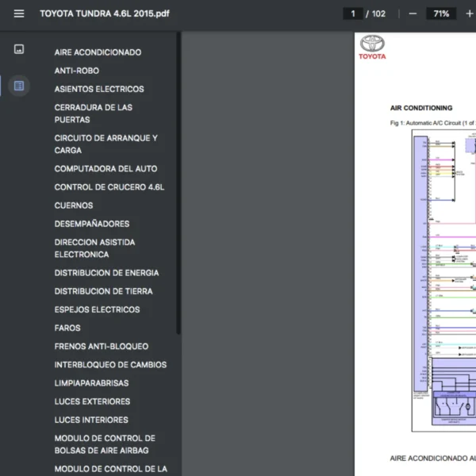This screenshot has height=476, width=476.
Task: Zoom in with the plus button
Action: 470,13
